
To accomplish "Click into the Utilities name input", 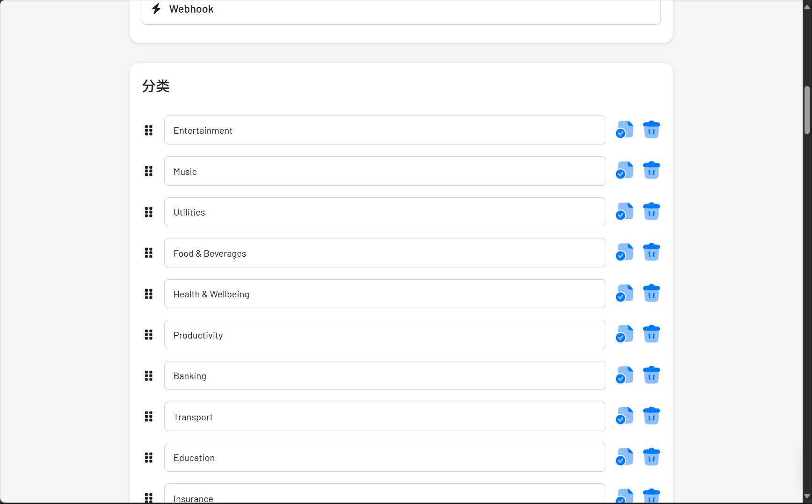I will (x=384, y=212).
